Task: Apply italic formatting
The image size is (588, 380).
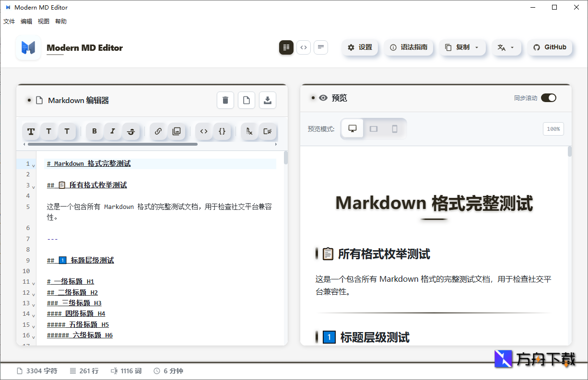Action: (x=113, y=131)
